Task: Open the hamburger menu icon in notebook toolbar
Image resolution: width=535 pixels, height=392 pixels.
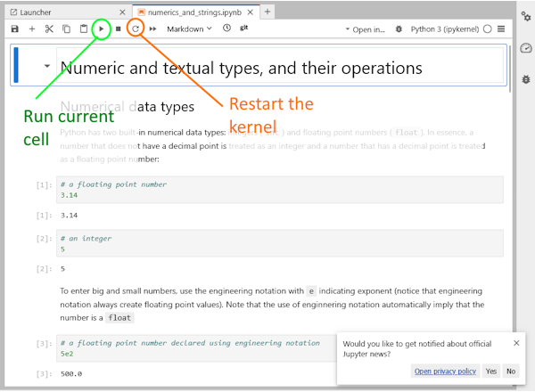Action: click(501, 29)
